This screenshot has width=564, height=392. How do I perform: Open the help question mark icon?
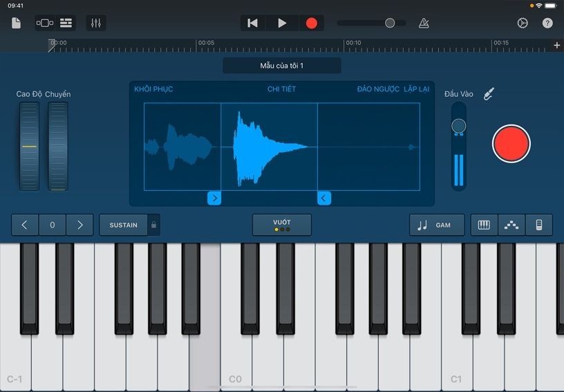pyautogui.click(x=547, y=23)
